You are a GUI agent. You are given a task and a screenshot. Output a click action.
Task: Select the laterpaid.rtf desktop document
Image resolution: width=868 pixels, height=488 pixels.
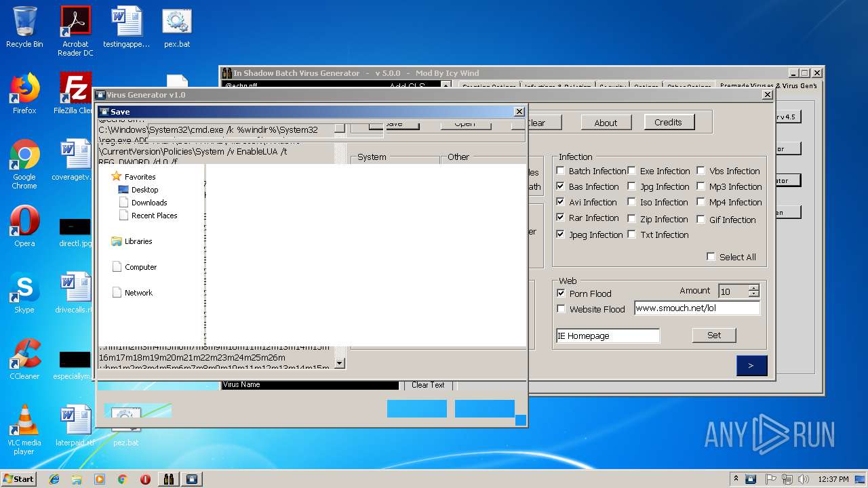tap(75, 426)
